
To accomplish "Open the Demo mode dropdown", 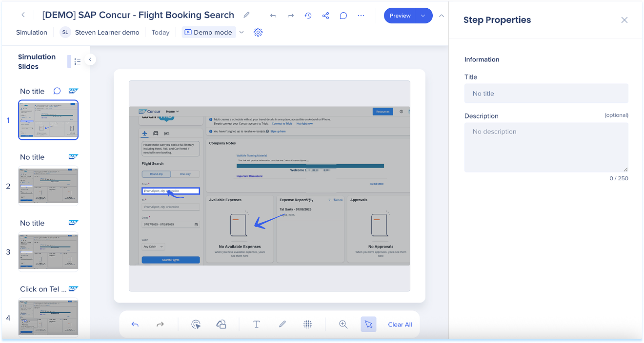I will pyautogui.click(x=241, y=32).
